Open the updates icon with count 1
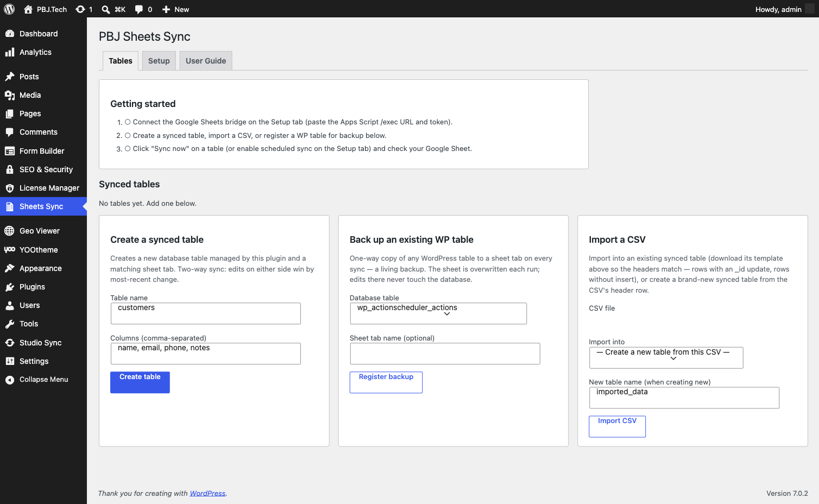This screenshot has height=504, width=819. 80,9
